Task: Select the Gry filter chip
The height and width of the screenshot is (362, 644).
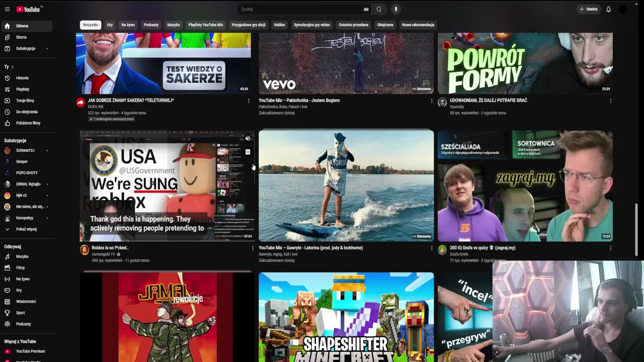Action: click(x=110, y=25)
